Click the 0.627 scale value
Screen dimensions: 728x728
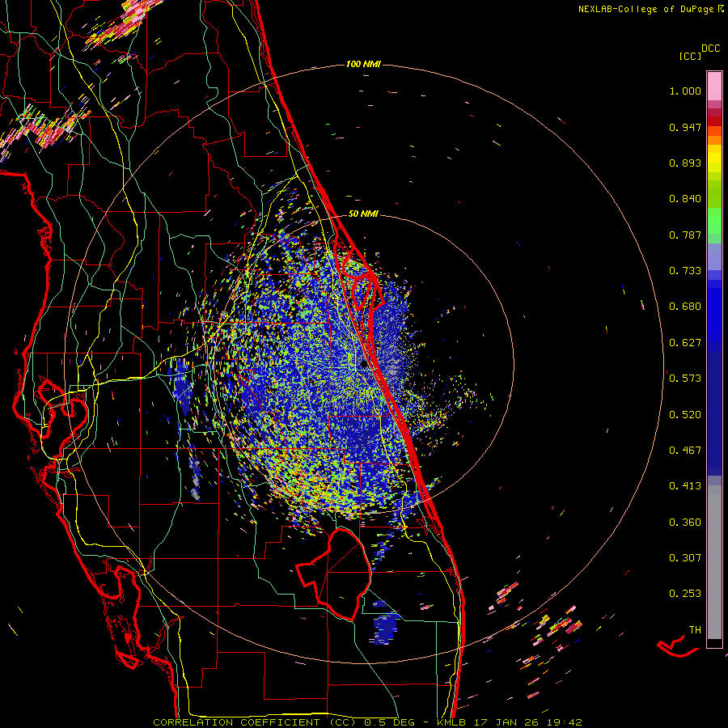coord(685,343)
